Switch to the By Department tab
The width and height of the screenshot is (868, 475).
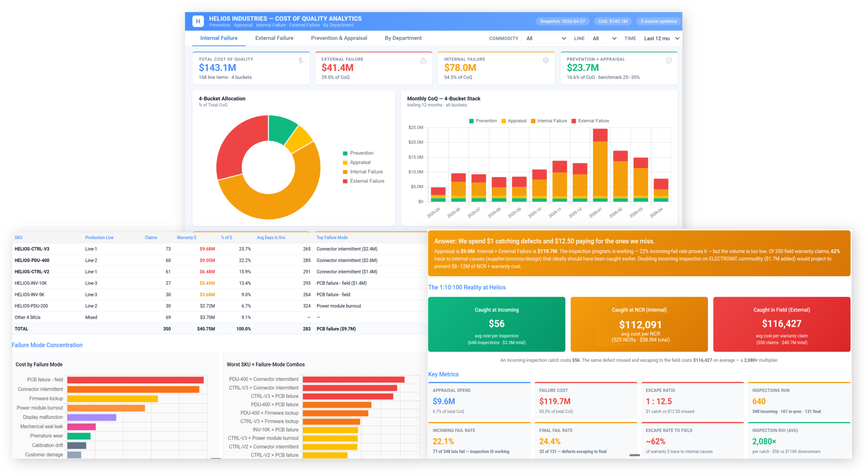coord(403,38)
